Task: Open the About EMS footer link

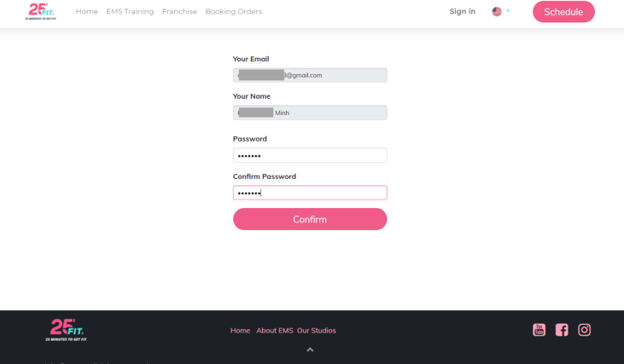Action: tap(275, 331)
